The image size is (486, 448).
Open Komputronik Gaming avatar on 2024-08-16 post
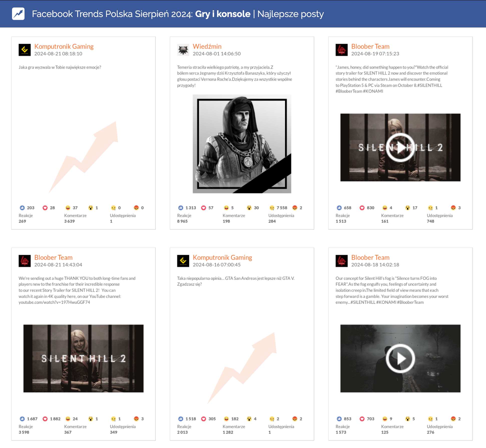point(183,261)
